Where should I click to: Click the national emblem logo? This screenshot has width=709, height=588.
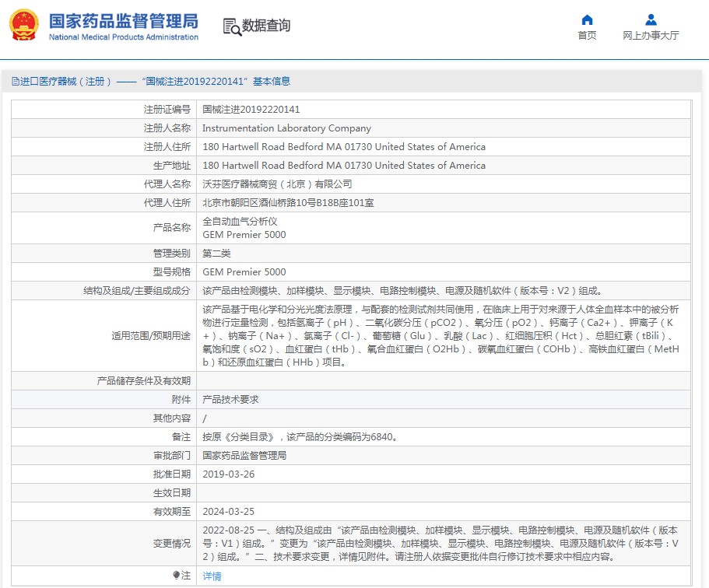pyautogui.click(x=24, y=26)
